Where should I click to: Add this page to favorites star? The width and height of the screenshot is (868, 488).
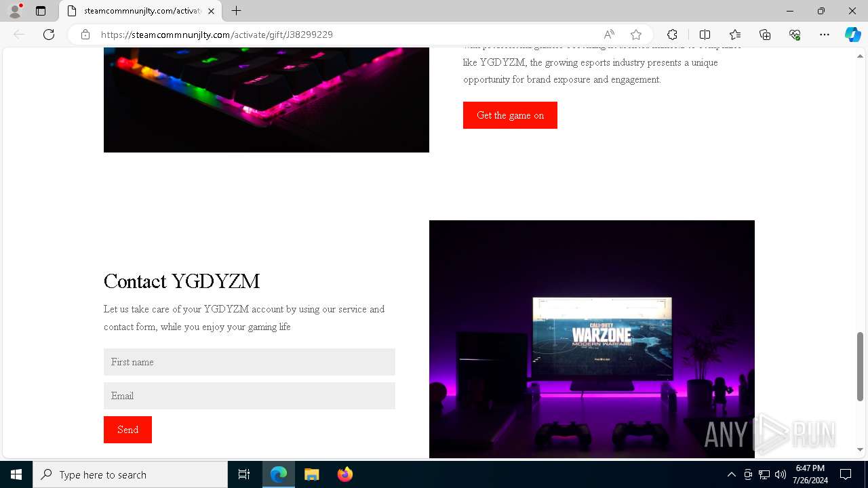635,35
